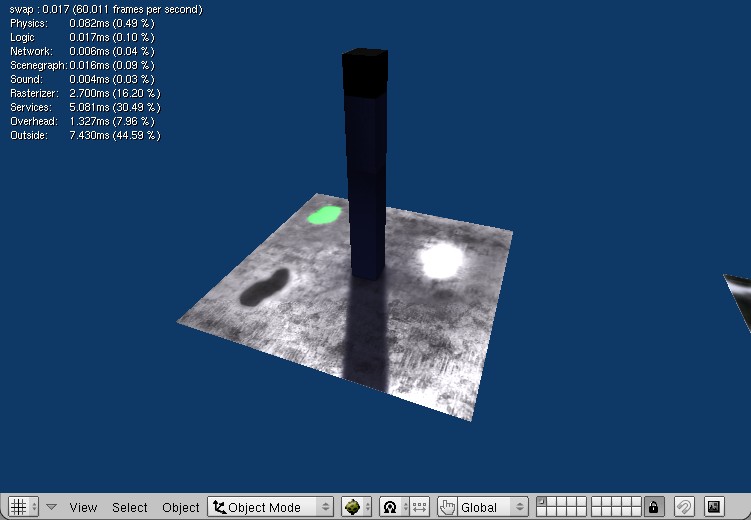Select layer 1 in the layer grid
The width and height of the screenshot is (751, 520).
pyautogui.click(x=542, y=501)
